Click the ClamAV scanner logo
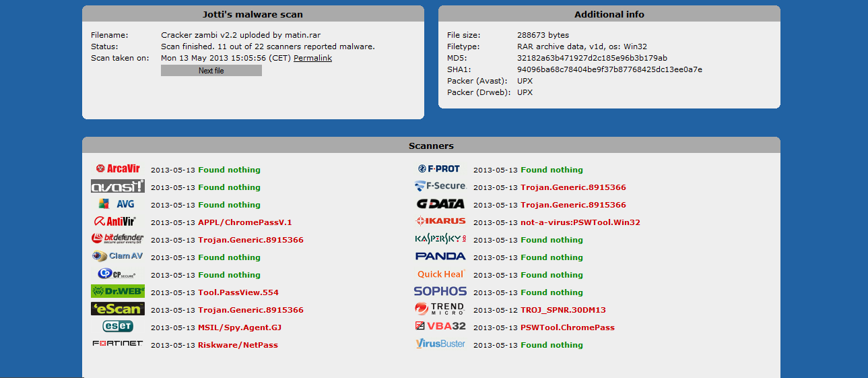Screen dimensions: 868x378 (x=118, y=256)
